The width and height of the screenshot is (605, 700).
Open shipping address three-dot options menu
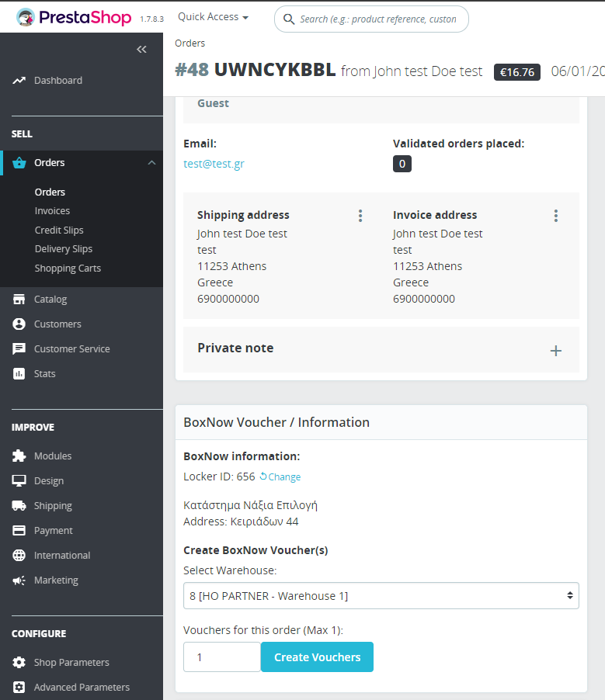[360, 216]
